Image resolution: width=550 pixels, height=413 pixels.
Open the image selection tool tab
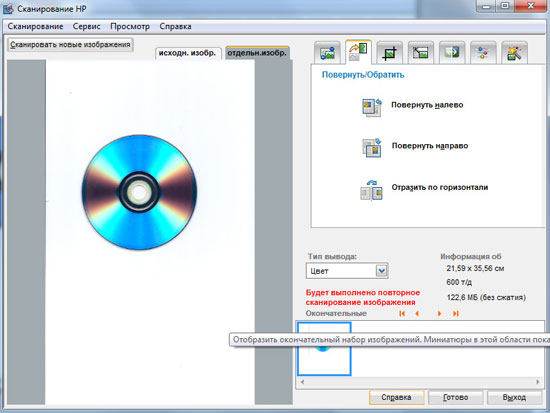pyautogui.click(x=327, y=53)
